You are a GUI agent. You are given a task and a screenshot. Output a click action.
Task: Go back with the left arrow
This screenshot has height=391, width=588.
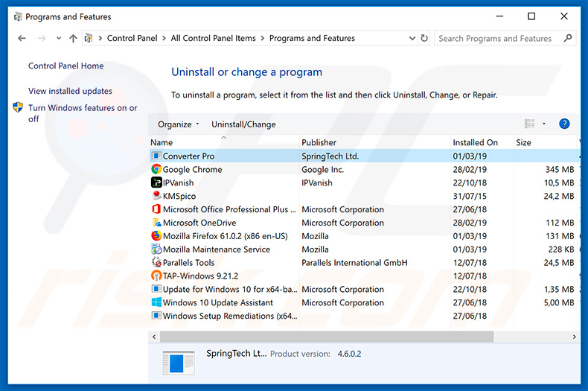(x=22, y=38)
